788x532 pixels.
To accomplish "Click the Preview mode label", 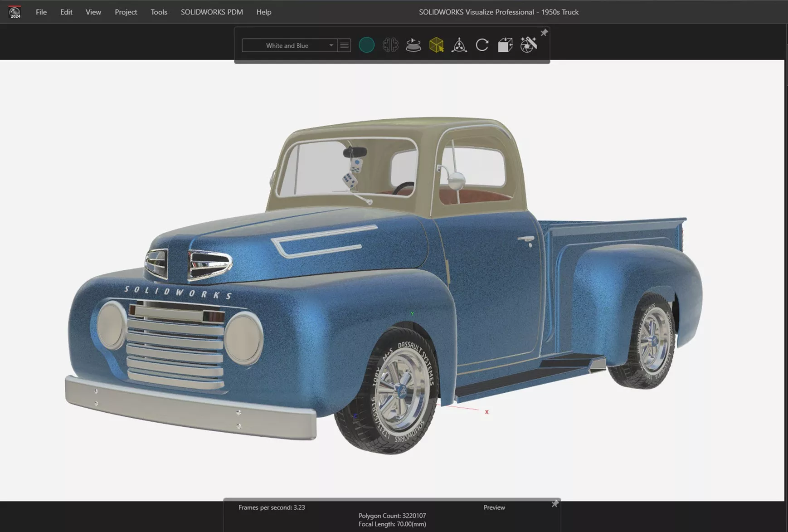I will [494, 508].
